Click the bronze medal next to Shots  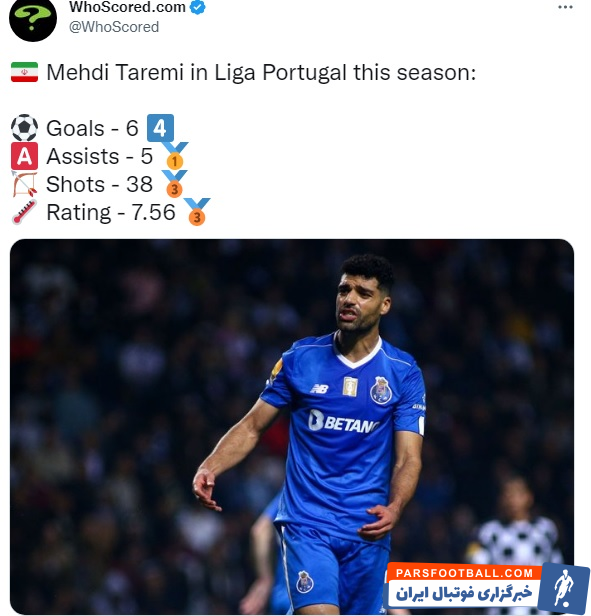[x=175, y=184]
